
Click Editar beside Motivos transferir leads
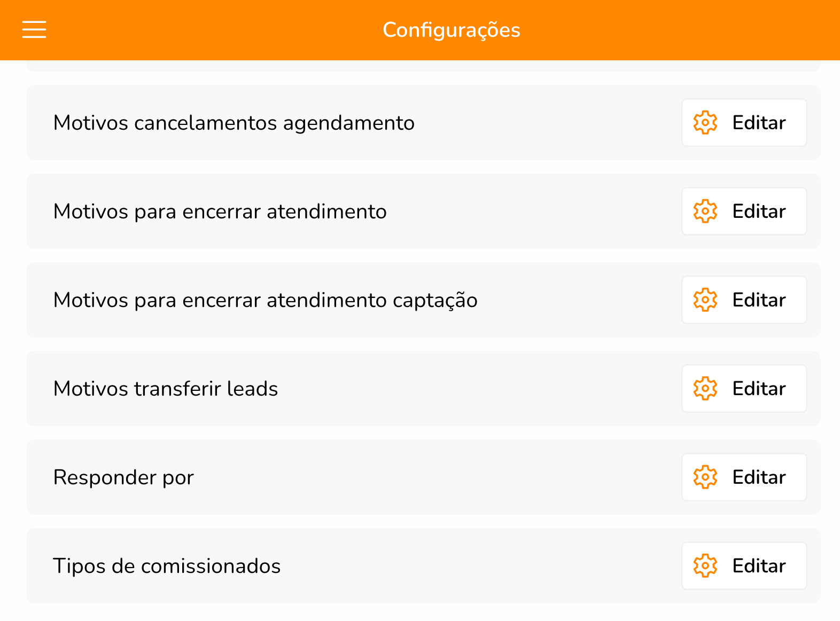point(758,389)
